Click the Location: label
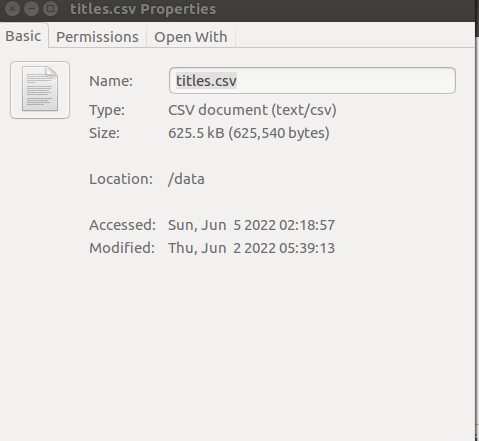This screenshot has width=479, height=441. click(x=121, y=179)
